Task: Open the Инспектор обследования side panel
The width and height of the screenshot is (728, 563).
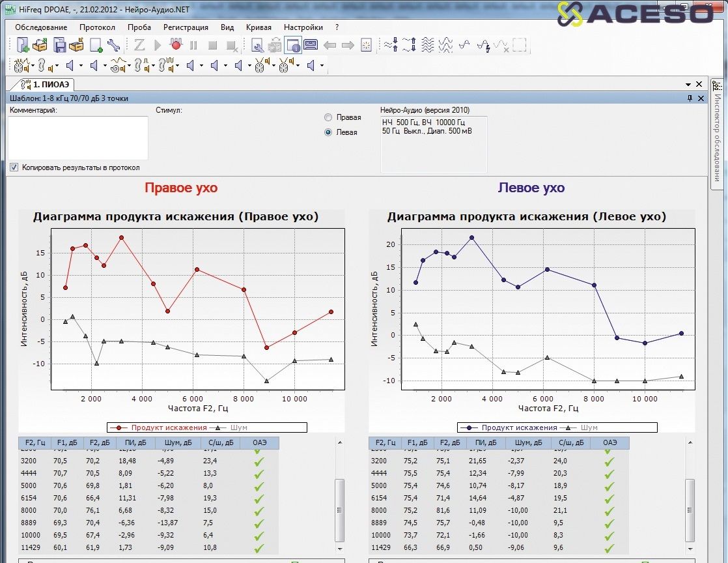Action: point(717,130)
